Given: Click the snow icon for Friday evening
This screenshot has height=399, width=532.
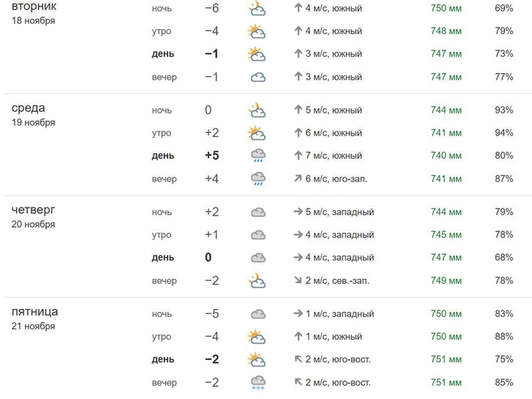Looking at the screenshot, I should tap(258, 383).
